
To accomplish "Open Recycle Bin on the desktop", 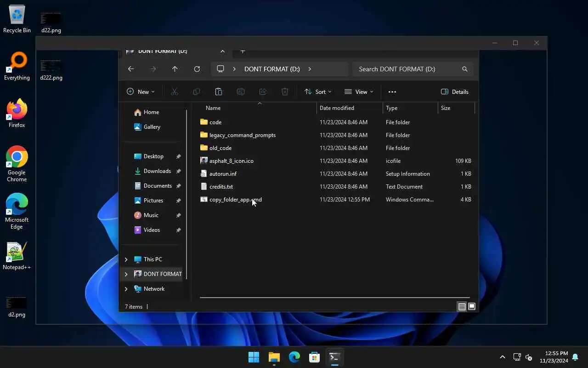I will pos(17,19).
